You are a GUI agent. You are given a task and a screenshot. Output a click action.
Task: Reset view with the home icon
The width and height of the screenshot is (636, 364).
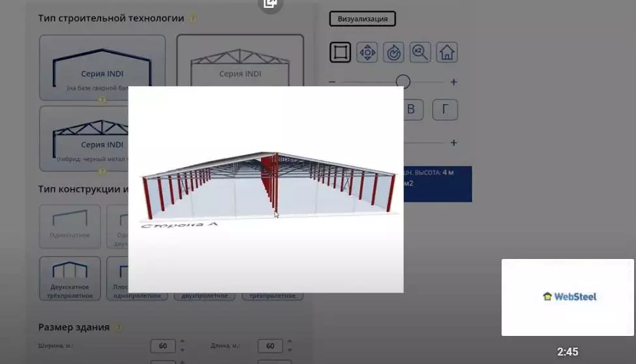coord(447,52)
